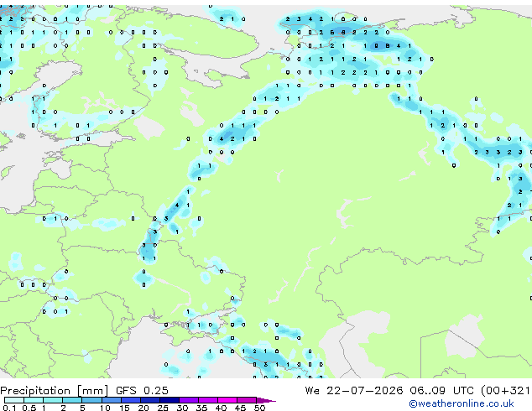Open the weatheronline.co.uk copyright link

click(x=461, y=403)
